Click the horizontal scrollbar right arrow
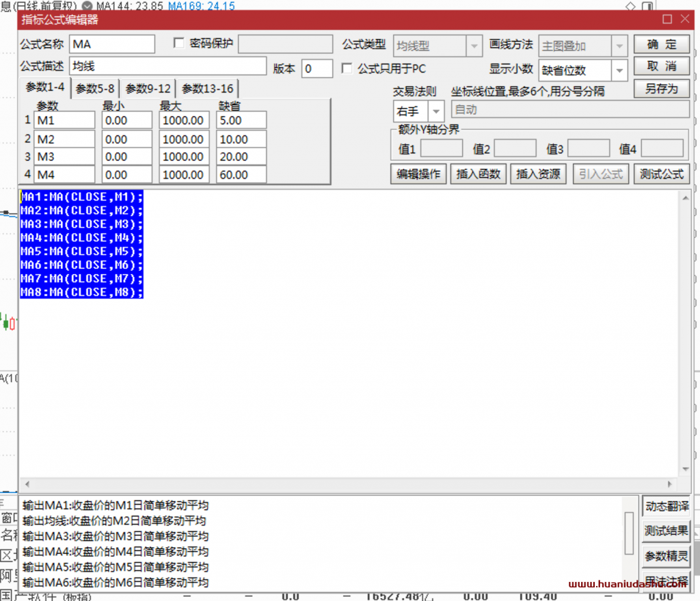This screenshot has width=700, height=601. click(x=669, y=484)
